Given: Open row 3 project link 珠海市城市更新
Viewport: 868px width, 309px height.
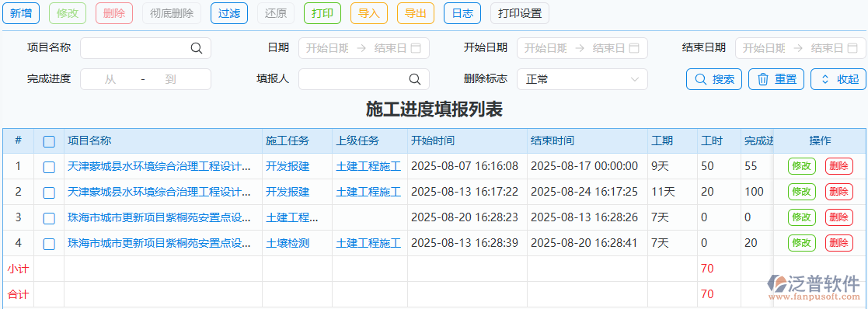Looking at the screenshot, I should [x=159, y=218].
